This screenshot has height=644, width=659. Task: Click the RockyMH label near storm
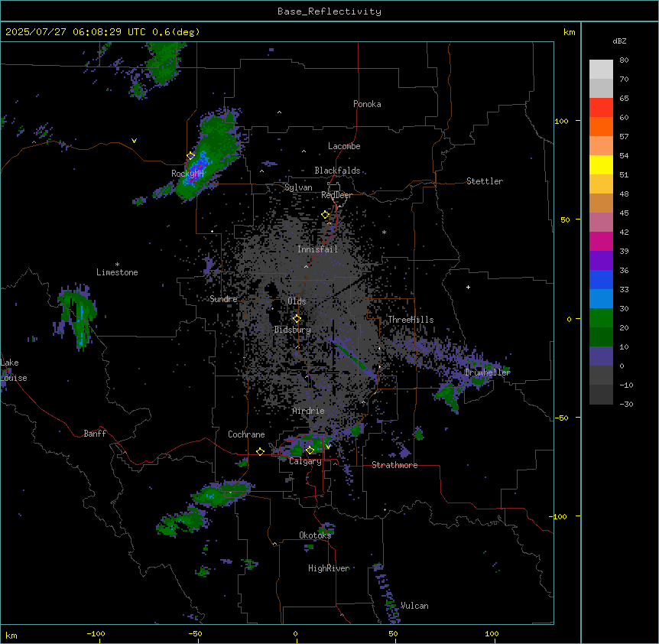(187, 174)
